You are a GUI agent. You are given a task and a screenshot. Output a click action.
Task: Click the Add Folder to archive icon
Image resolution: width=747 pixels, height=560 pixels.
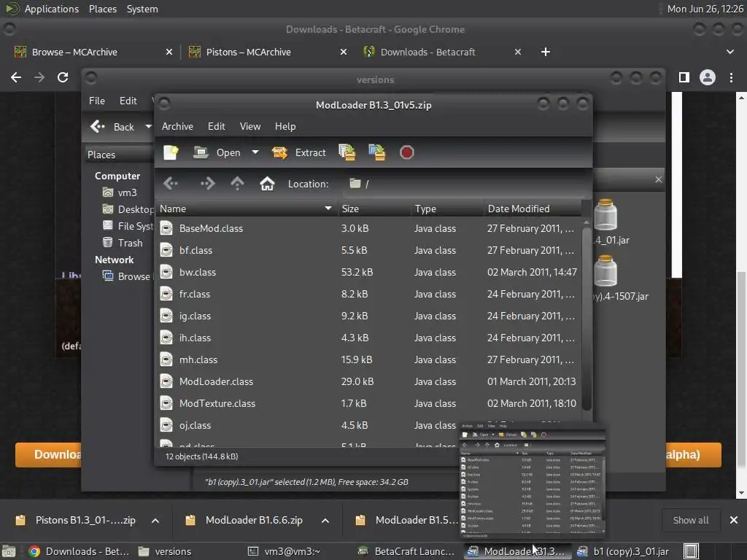click(x=377, y=152)
